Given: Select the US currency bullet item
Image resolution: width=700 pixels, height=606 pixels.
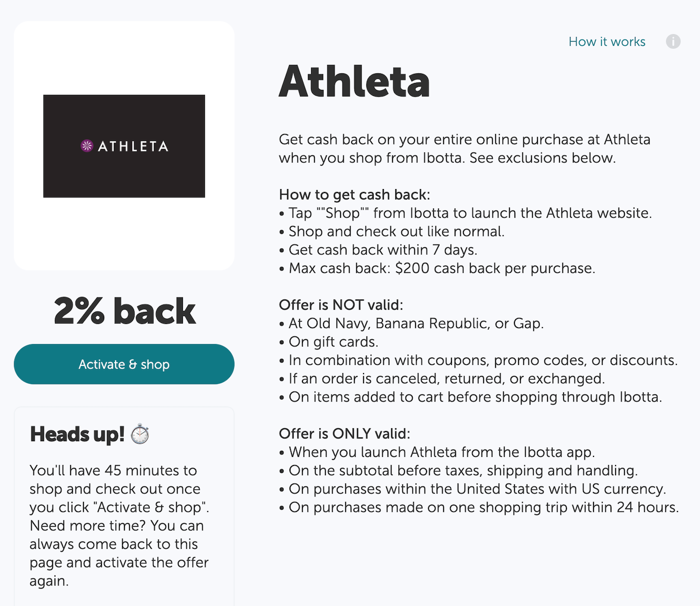Looking at the screenshot, I should 477,489.
